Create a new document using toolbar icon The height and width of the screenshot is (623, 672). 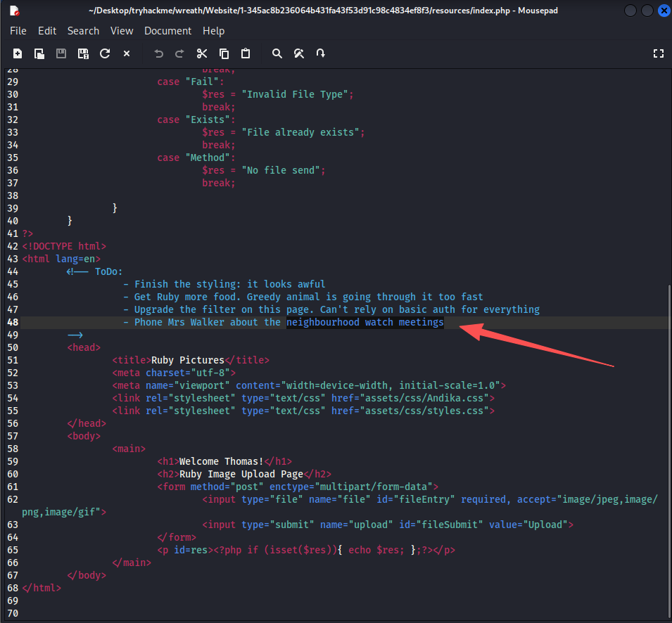click(x=18, y=53)
